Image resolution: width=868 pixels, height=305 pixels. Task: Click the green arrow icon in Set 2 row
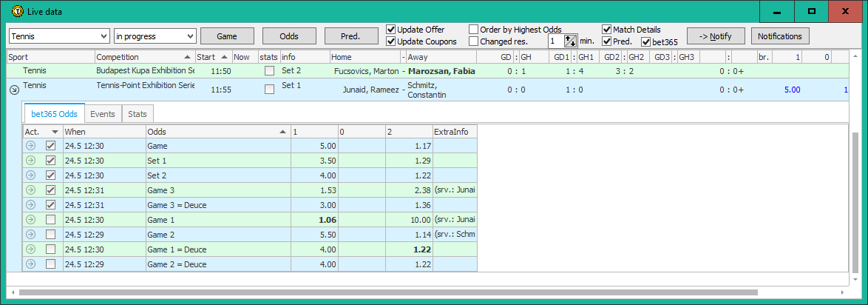pyautogui.click(x=31, y=175)
